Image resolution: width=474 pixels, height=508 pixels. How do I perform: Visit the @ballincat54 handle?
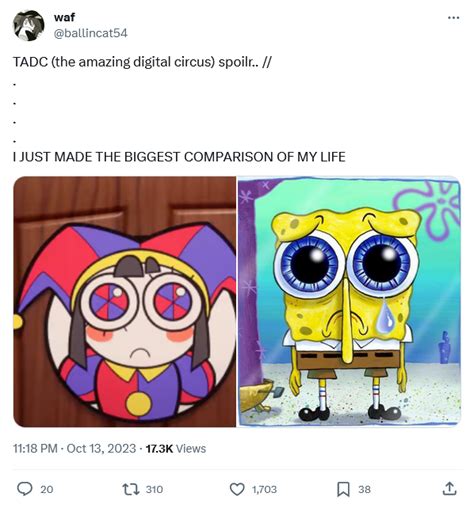click(x=90, y=33)
